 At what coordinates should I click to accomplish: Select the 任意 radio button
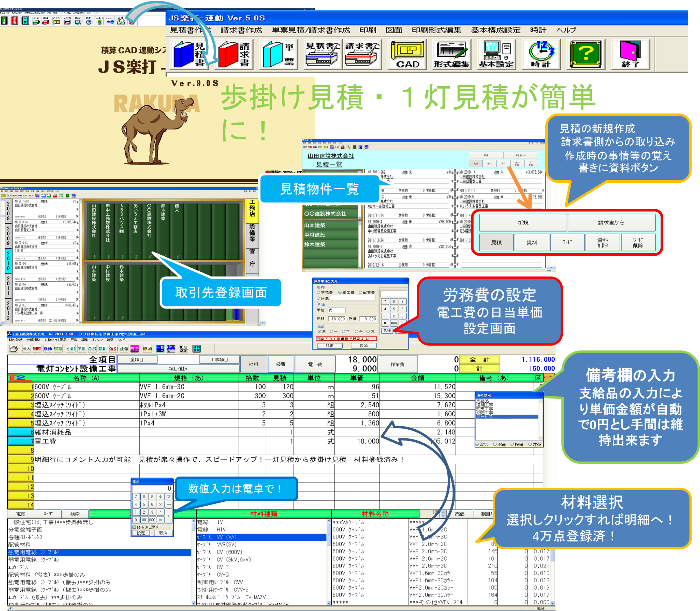318,298
